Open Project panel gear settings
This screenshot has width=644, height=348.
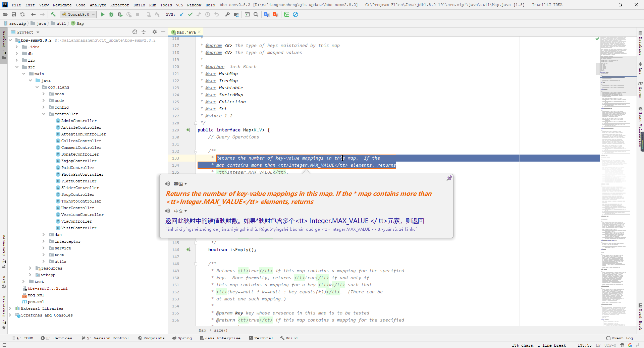coord(155,32)
